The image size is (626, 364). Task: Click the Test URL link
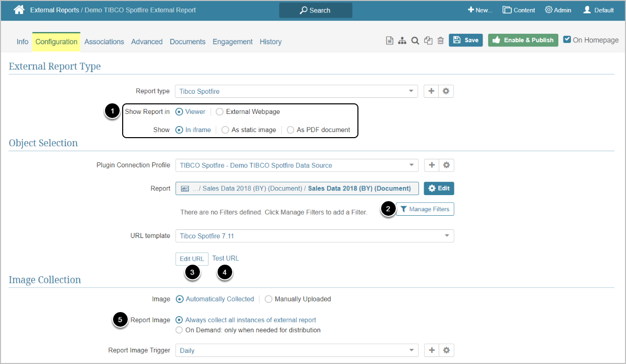(225, 258)
